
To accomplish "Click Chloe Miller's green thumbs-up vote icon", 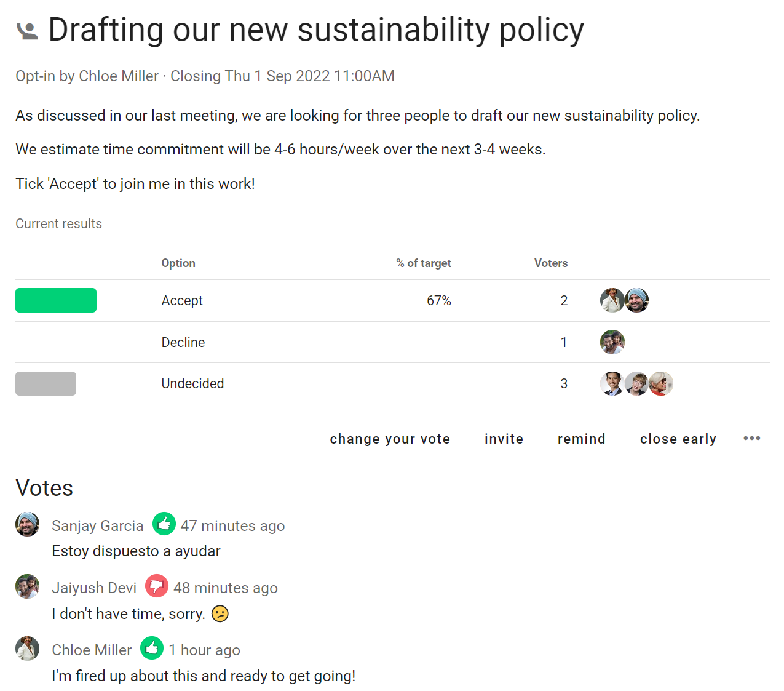I will (152, 649).
